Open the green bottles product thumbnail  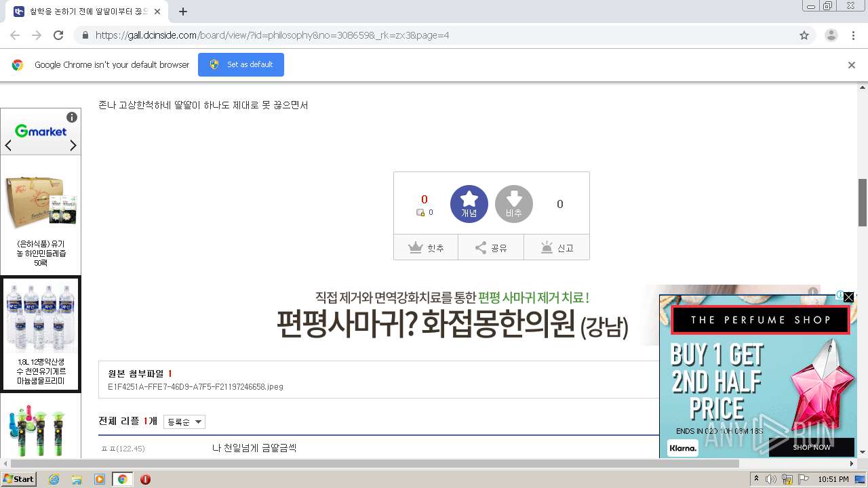point(41,430)
